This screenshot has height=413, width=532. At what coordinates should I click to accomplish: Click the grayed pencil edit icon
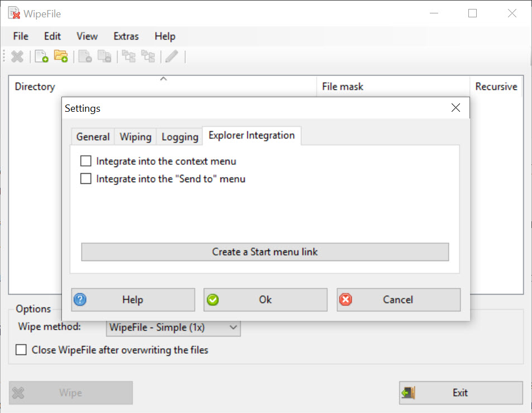tap(172, 56)
